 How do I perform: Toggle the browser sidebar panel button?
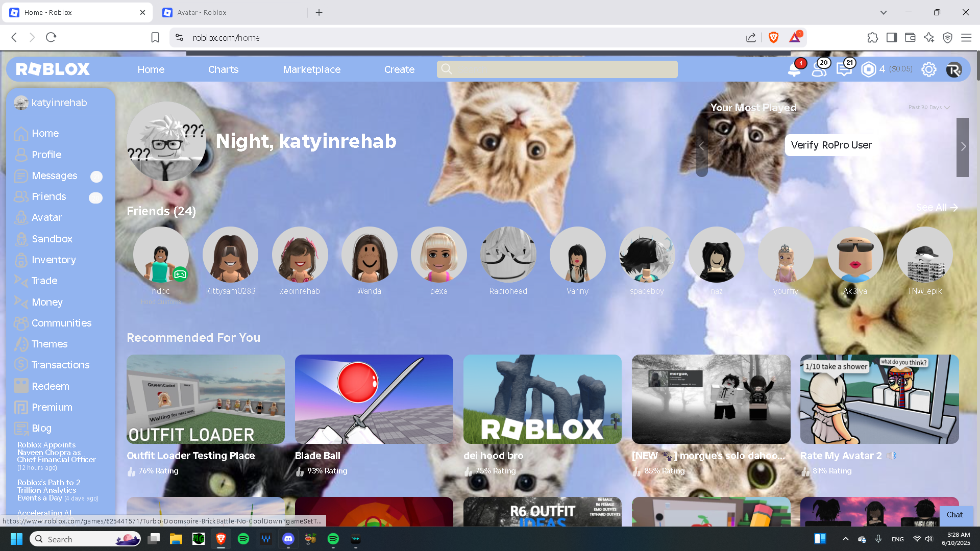(892, 38)
